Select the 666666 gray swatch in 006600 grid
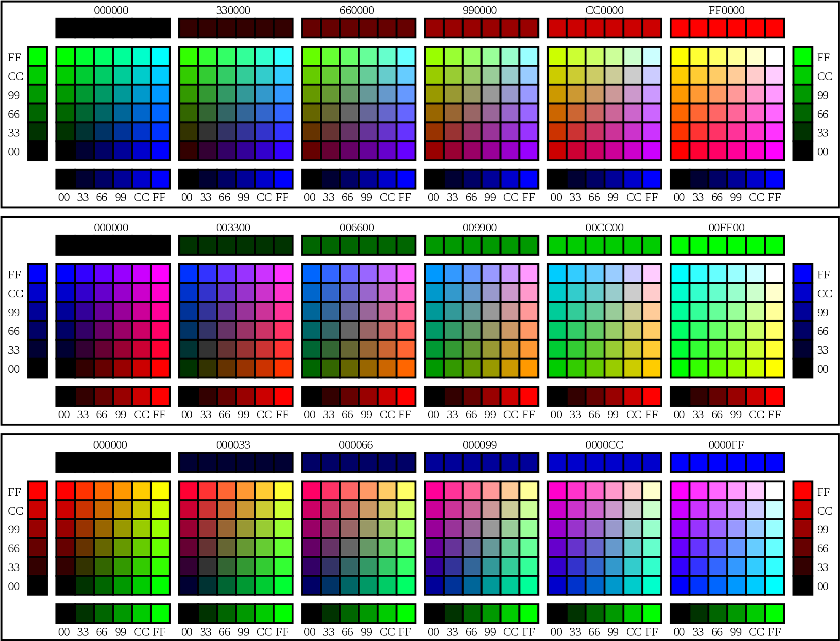 (x=349, y=331)
